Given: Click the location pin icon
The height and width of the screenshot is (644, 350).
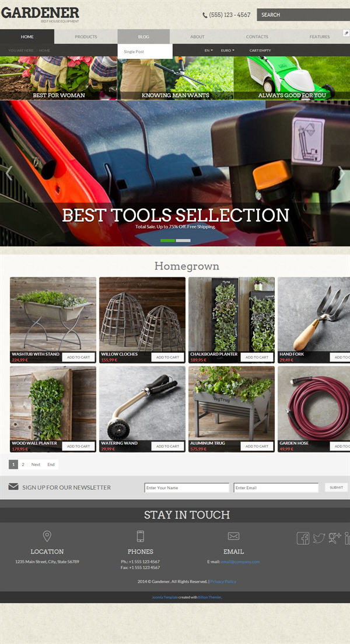Looking at the screenshot, I should [x=47, y=536].
